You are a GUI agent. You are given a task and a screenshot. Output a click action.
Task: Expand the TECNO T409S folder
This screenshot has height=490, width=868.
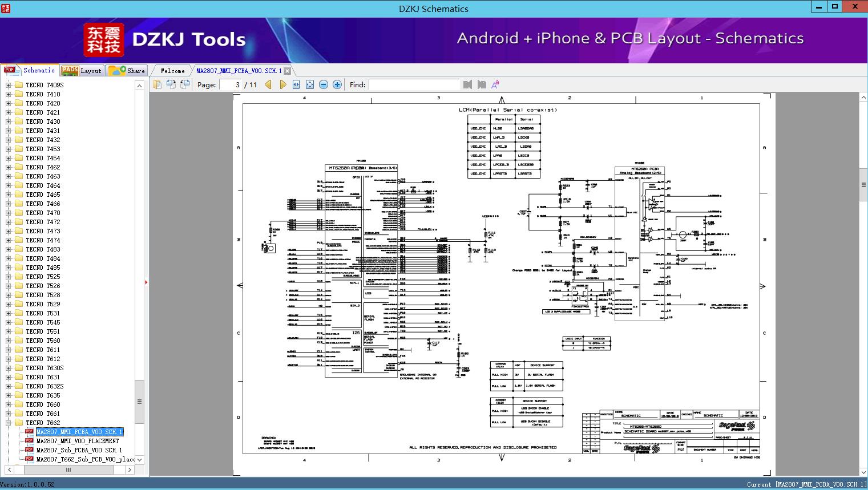coord(8,85)
